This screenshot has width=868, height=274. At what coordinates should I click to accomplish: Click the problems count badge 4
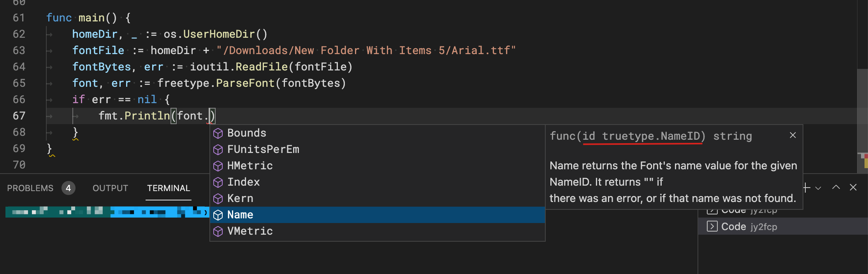click(68, 188)
